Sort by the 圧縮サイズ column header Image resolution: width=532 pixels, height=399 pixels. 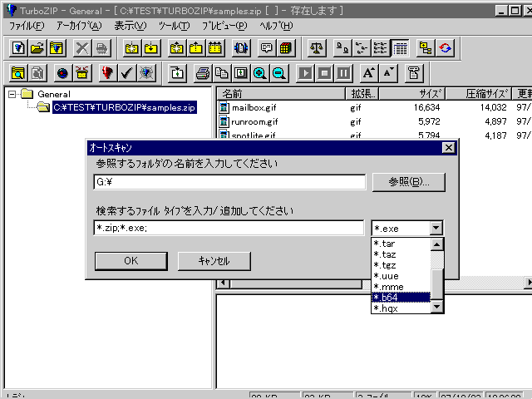[479, 93]
